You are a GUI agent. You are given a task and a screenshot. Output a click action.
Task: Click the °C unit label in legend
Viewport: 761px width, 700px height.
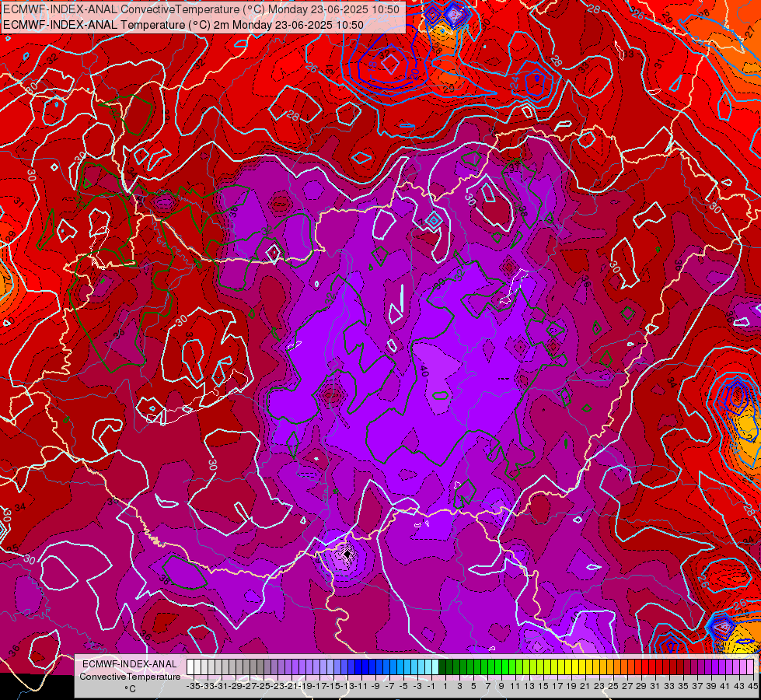pyautogui.click(x=130, y=689)
